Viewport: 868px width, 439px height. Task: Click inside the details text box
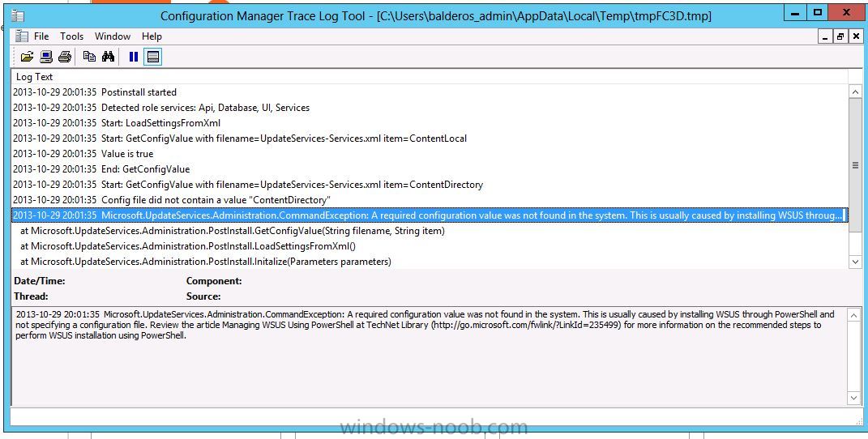click(430, 356)
